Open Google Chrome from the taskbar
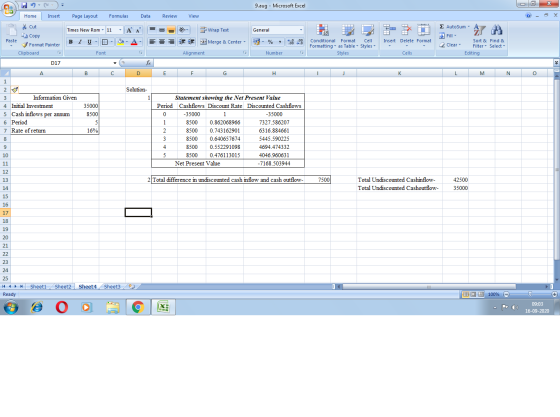 [138, 307]
